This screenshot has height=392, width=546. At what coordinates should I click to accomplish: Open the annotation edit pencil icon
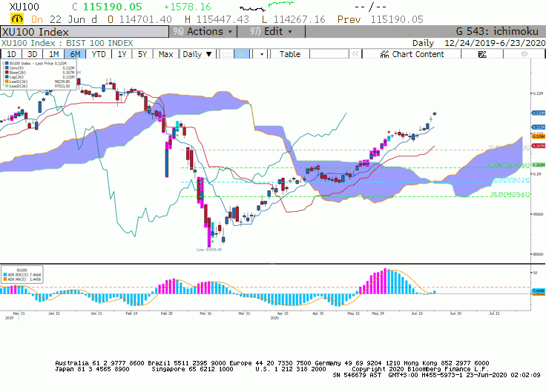[x=482, y=54]
